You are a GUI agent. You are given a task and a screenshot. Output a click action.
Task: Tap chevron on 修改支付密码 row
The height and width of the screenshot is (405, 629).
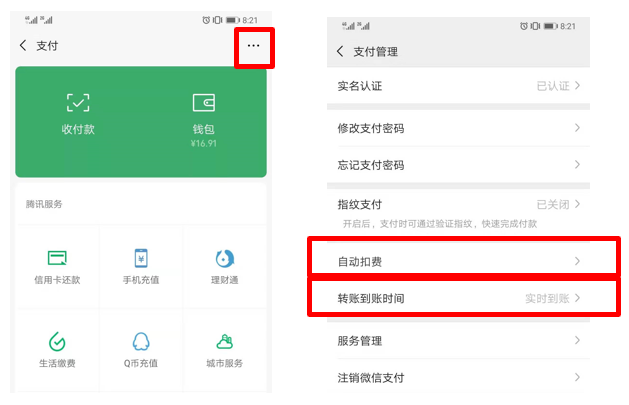pyautogui.click(x=577, y=128)
